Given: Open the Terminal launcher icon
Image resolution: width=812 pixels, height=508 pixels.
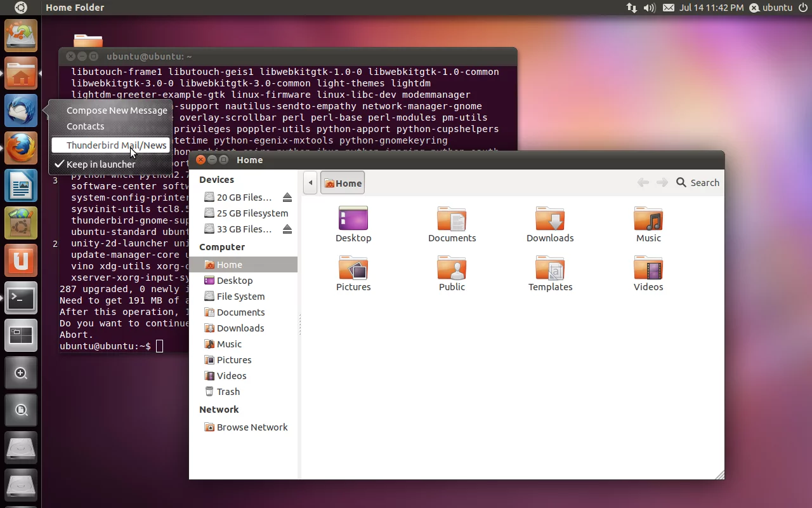Looking at the screenshot, I should (21, 298).
